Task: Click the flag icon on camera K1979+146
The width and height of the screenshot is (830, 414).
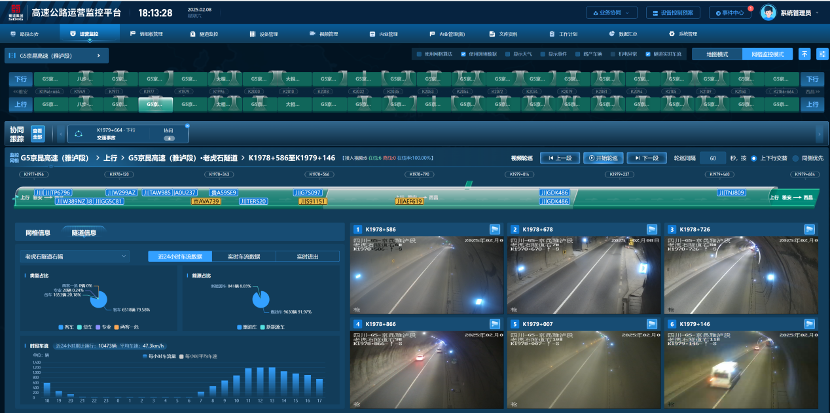Action: point(807,324)
